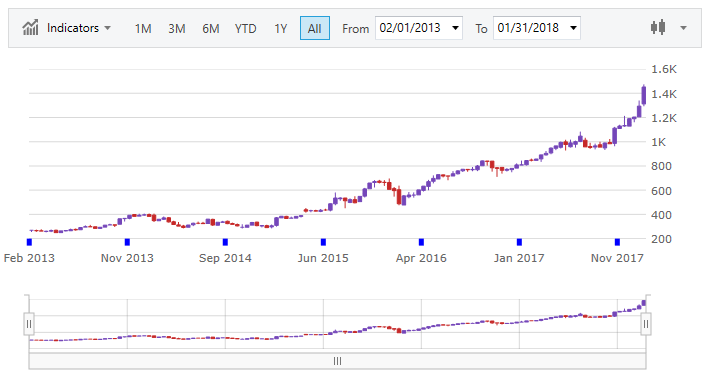Click the 1.2K axis label

coord(664,118)
